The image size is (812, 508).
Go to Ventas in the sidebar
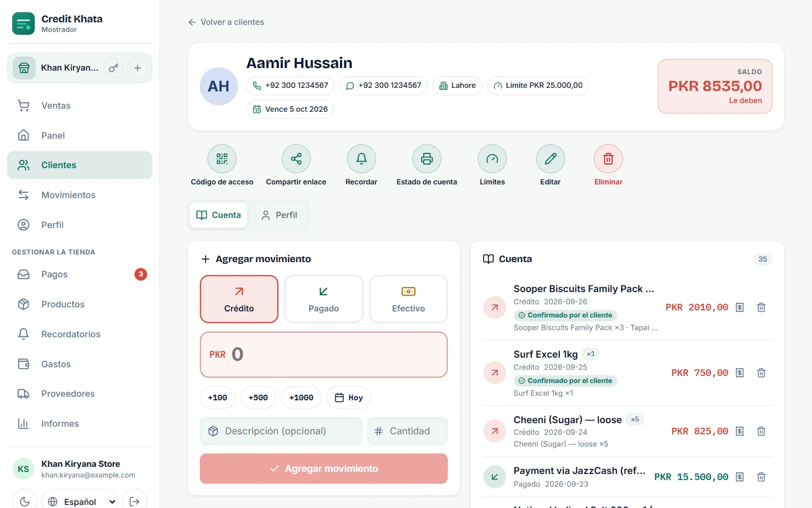[80, 106]
